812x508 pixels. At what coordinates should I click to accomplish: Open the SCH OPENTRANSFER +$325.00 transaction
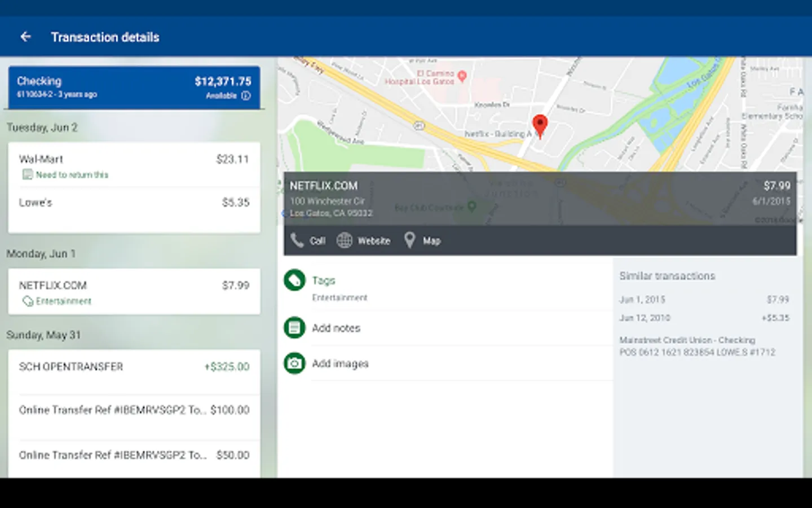(x=134, y=372)
